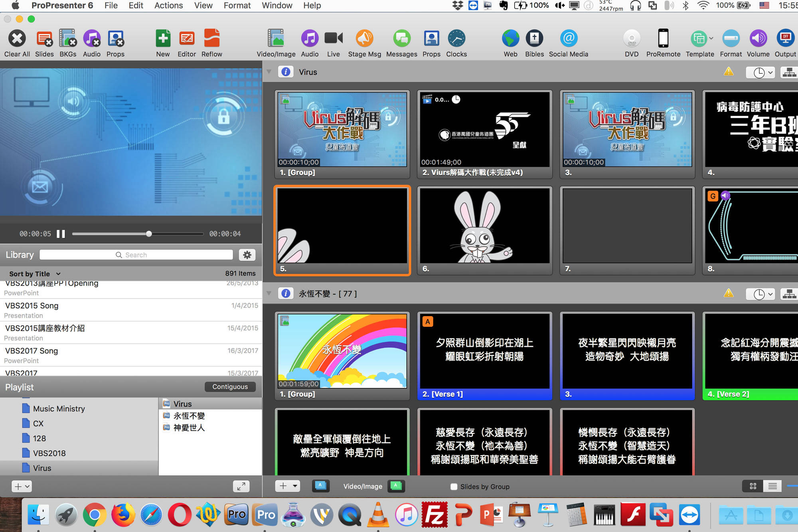Open the Stage Msg tool
Image resolution: width=798 pixels, height=532 pixels.
[364, 39]
